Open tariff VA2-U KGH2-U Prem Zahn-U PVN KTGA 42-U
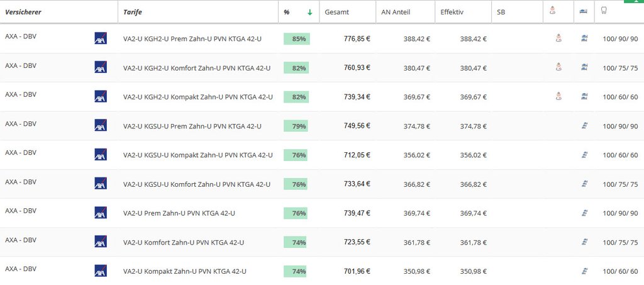Screen dimensions: 644x285 coord(192,39)
